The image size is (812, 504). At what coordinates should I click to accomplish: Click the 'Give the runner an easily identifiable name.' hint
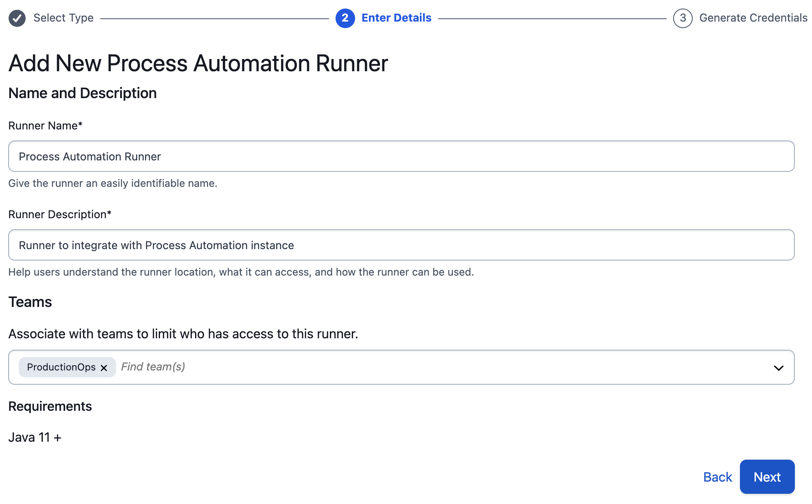point(113,183)
